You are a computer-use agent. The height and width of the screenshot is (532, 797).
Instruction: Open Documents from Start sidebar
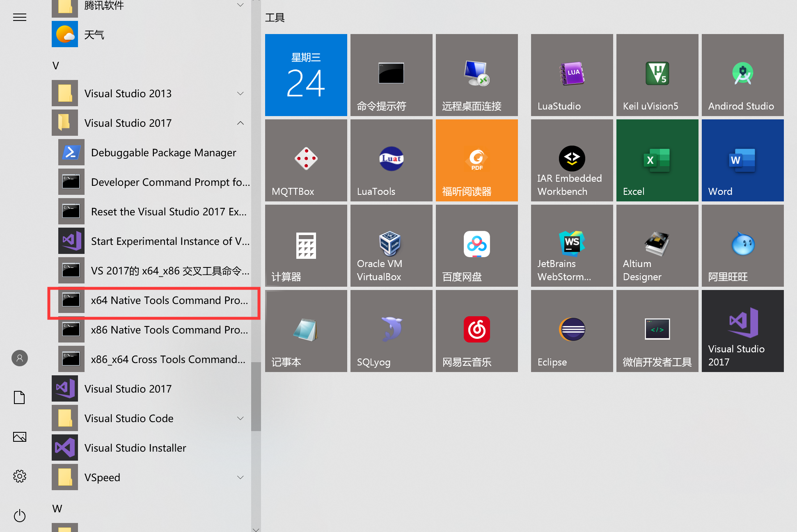[20, 397]
